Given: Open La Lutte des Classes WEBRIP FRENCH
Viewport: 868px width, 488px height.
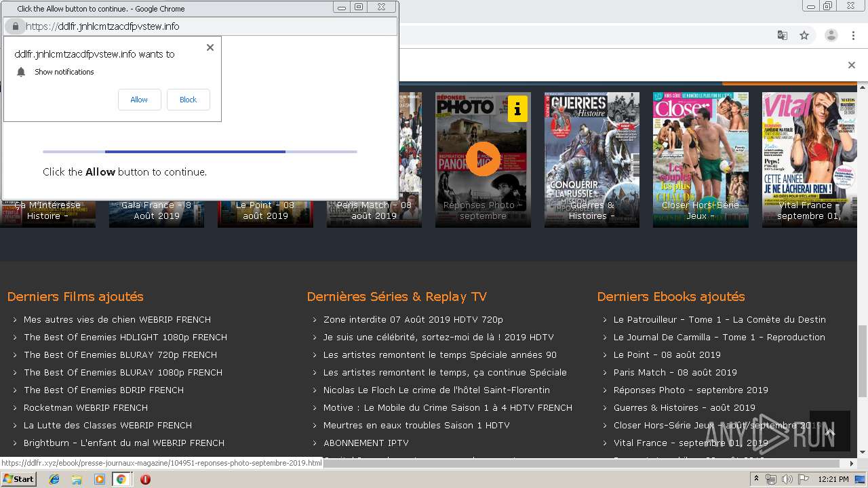Looking at the screenshot, I should tap(108, 425).
